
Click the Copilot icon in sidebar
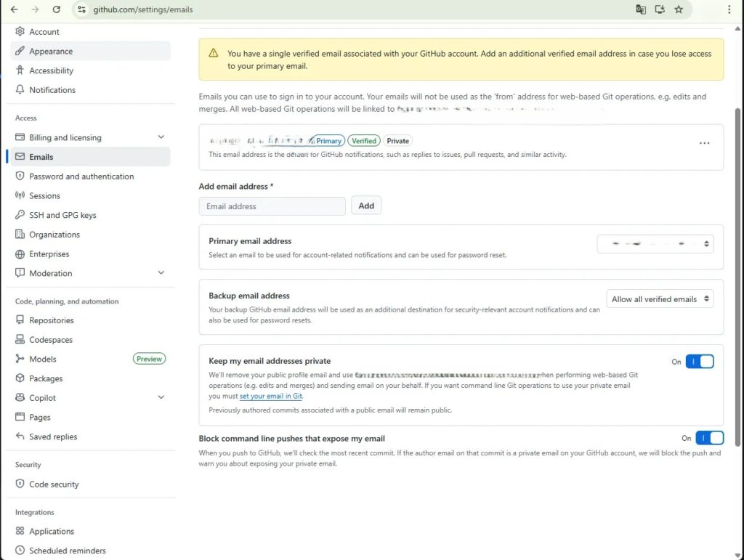click(20, 398)
